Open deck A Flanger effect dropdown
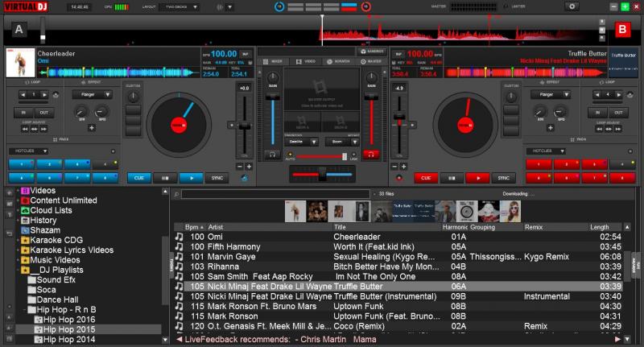Screen dimensions: 644x347 [x=92, y=95]
